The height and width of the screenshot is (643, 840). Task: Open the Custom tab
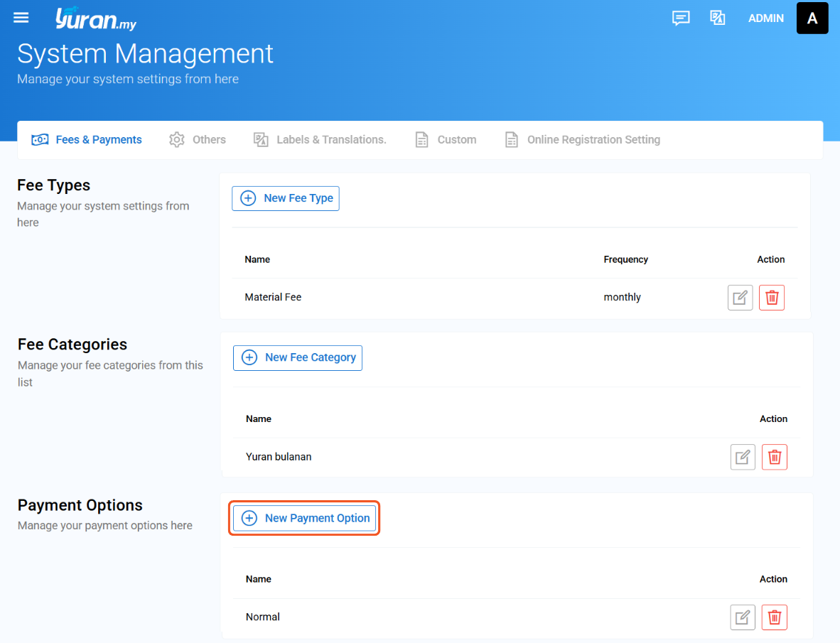point(446,140)
